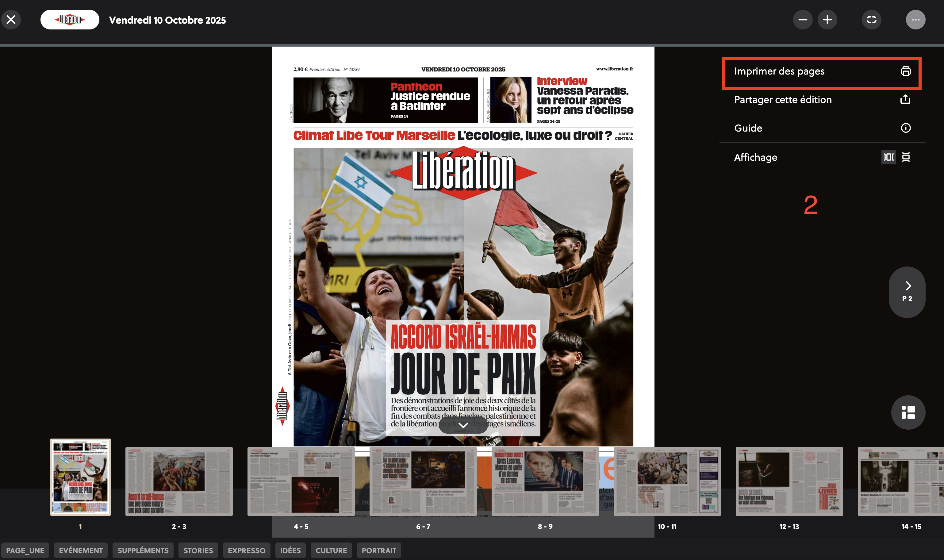Go to next page P 2
The height and width of the screenshot is (560, 944).
[907, 292]
